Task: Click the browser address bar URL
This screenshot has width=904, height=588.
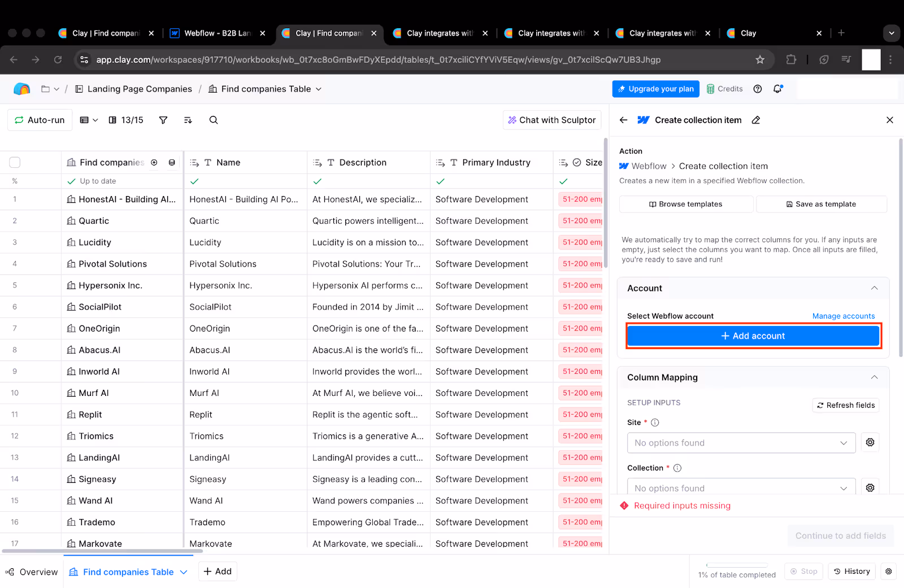Action: point(378,59)
